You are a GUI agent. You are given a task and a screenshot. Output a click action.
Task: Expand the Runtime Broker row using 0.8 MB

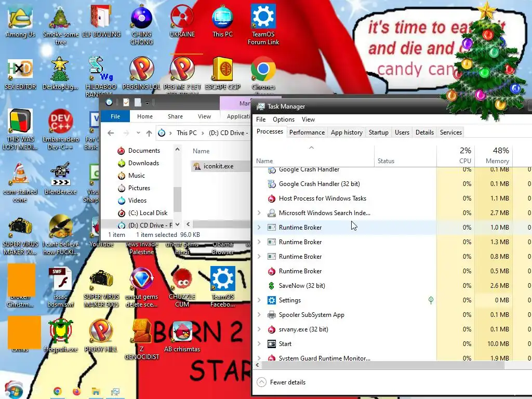coord(259,257)
